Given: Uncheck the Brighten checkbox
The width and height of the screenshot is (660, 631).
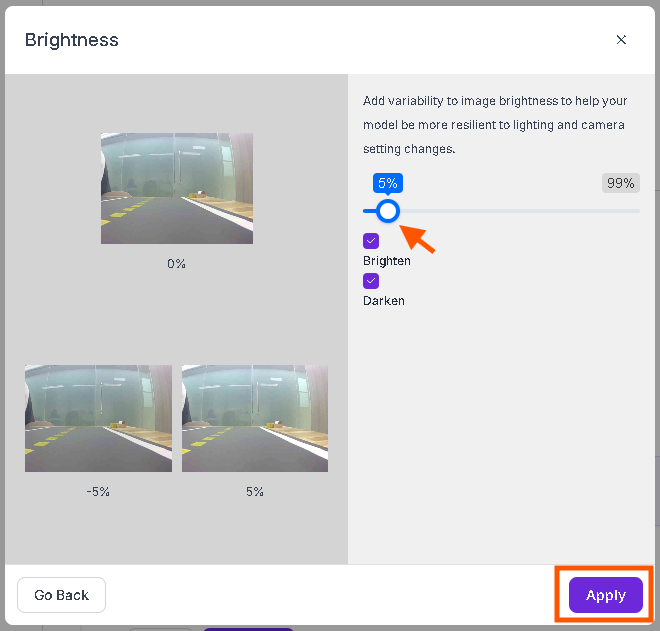Looking at the screenshot, I should [x=371, y=241].
